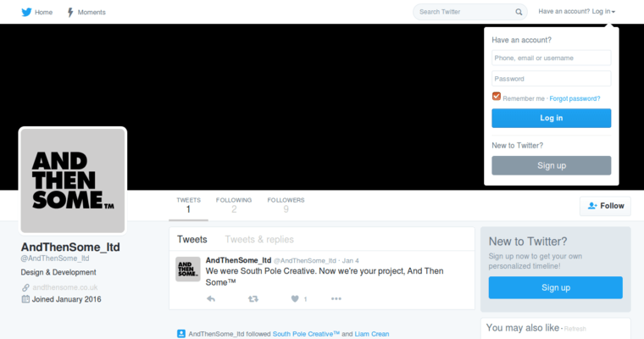Visit the andthensome.co.uk website link
This screenshot has width=644, height=339.
point(65,287)
